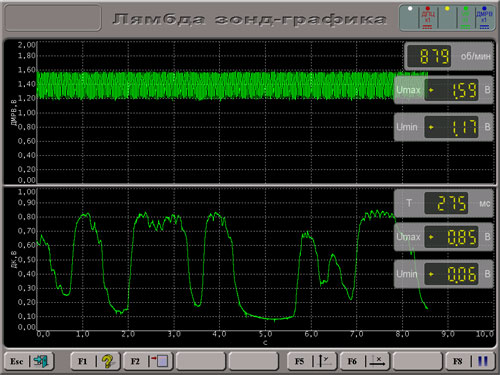Click the F2 screenshot save button
This screenshot has height=375, width=500.
click(x=148, y=361)
